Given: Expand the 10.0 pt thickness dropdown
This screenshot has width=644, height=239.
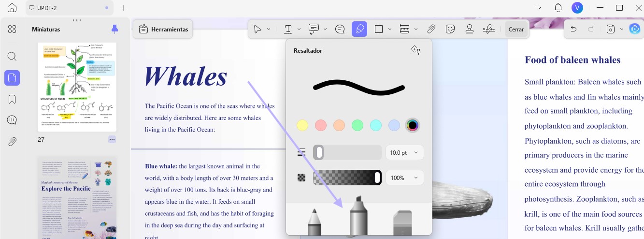Looking at the screenshot, I should pos(405,152).
